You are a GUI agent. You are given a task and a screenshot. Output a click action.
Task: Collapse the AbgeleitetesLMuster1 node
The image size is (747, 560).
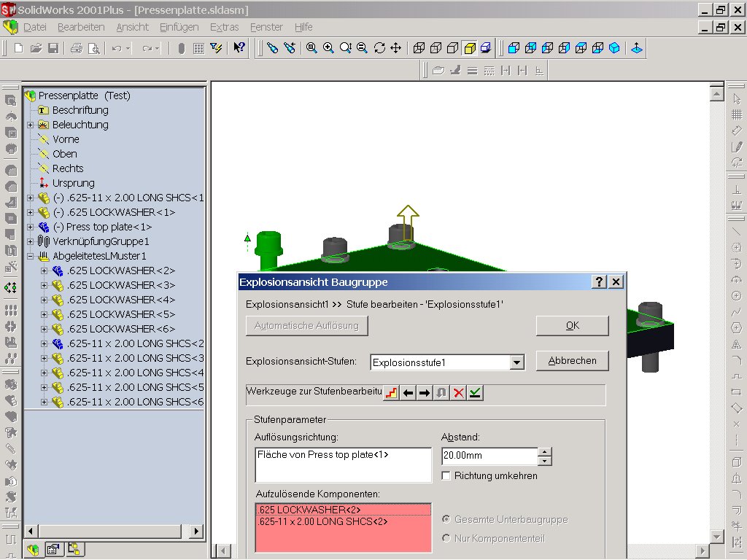tap(31, 256)
